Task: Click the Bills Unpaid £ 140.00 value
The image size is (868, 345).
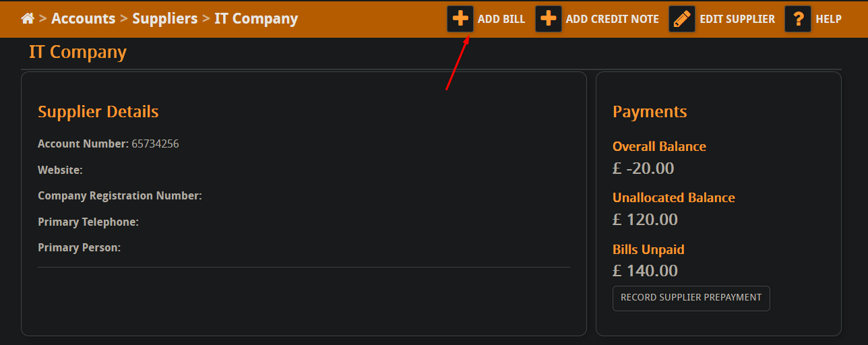Action: [645, 271]
